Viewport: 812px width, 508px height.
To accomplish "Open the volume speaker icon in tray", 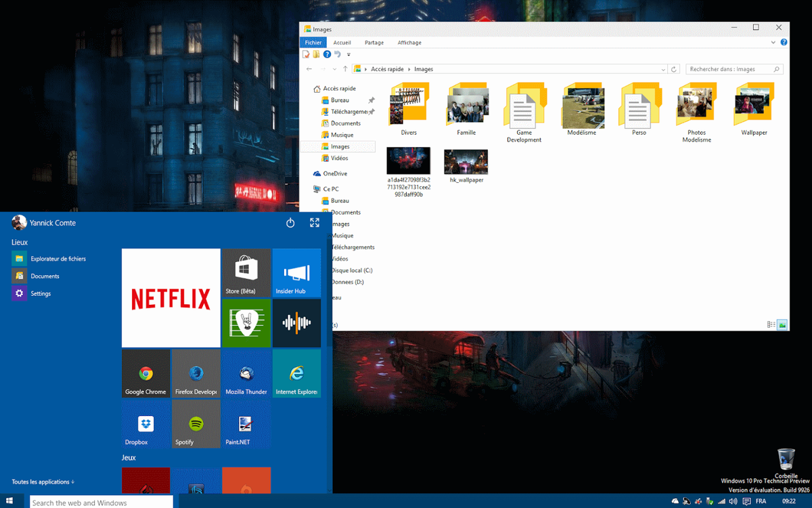I will point(734,502).
